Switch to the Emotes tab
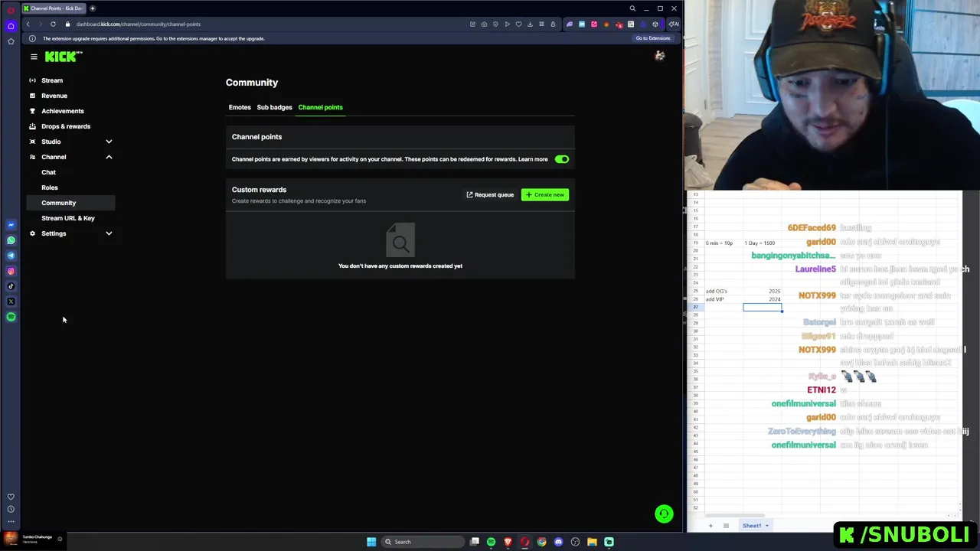Viewport: 980px width, 551px height. pyautogui.click(x=240, y=107)
